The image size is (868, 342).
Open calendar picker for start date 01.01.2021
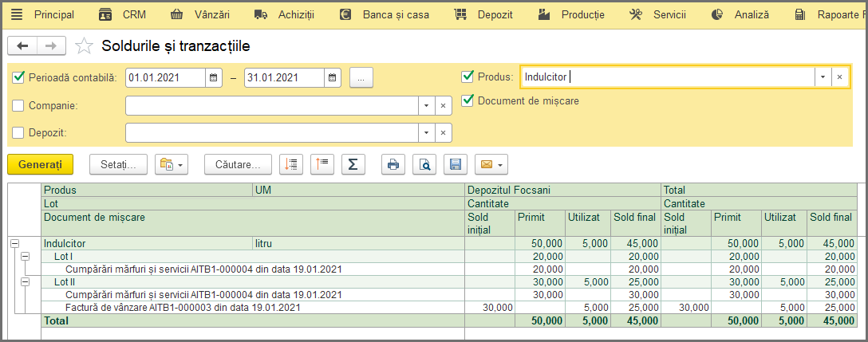point(215,78)
